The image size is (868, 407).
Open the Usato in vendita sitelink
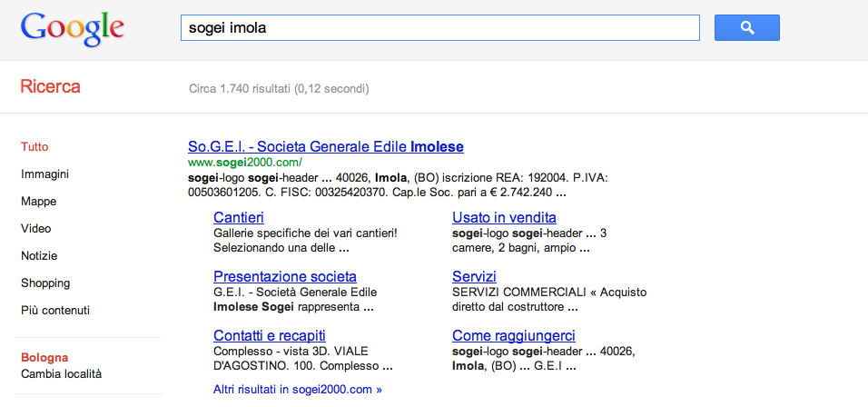504,217
